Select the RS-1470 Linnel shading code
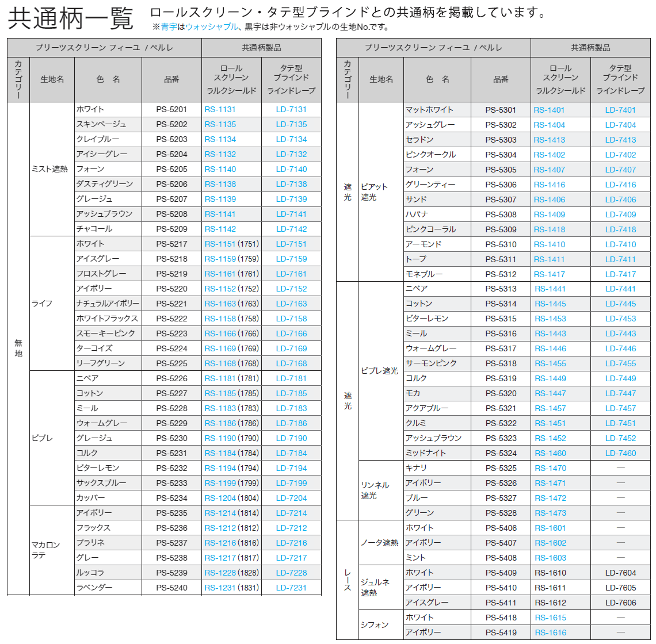This screenshot has width=656, height=644. [550, 469]
